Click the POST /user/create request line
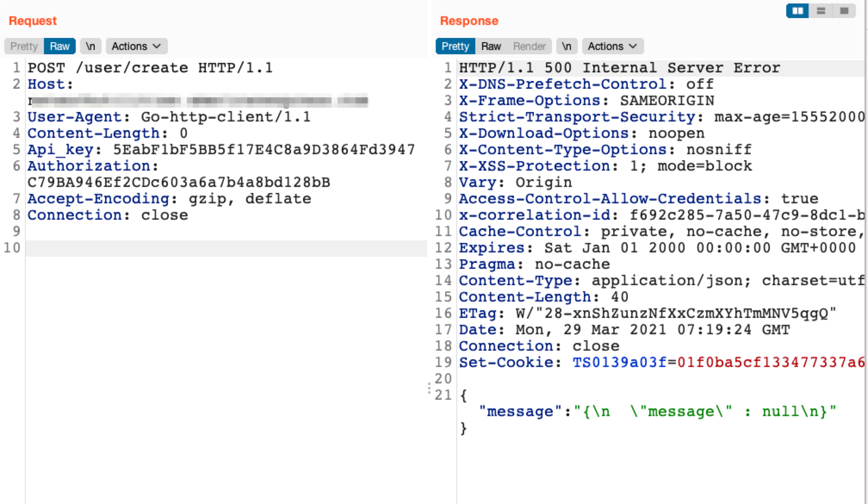Screen dimensions: 868x504 coord(150,68)
